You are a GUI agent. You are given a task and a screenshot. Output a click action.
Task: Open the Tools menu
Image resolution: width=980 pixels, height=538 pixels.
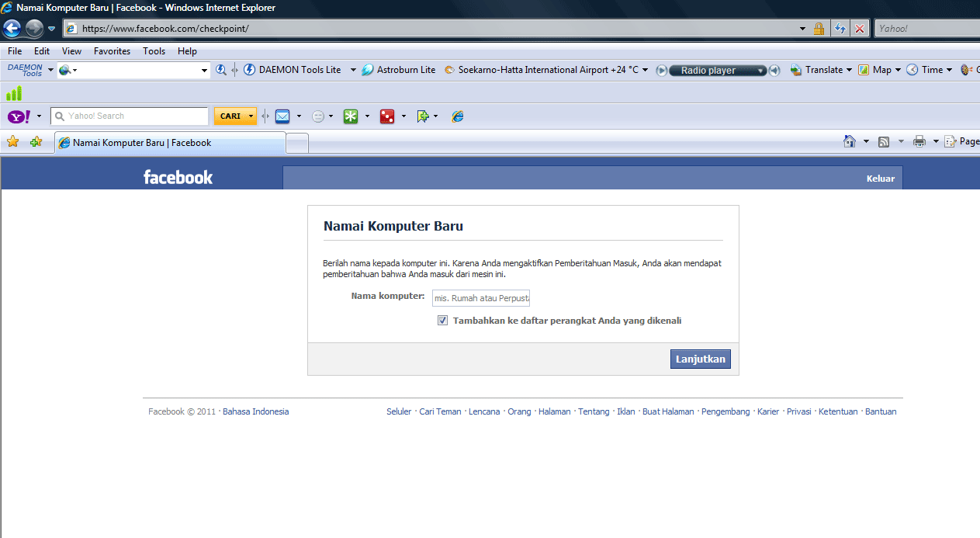[x=154, y=51]
